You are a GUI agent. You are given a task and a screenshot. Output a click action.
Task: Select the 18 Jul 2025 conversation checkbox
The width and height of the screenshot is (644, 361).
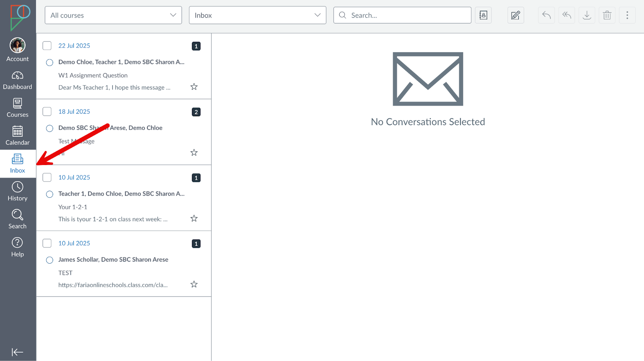[x=47, y=111]
